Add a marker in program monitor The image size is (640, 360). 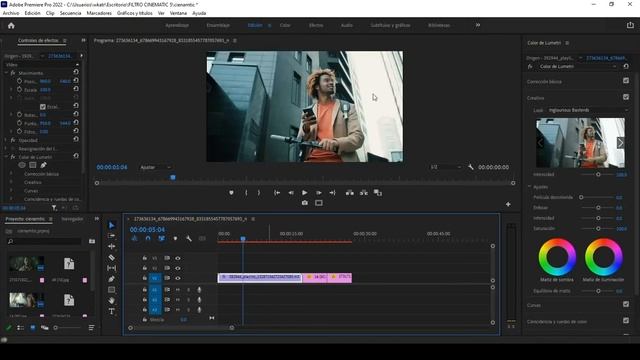click(x=231, y=193)
